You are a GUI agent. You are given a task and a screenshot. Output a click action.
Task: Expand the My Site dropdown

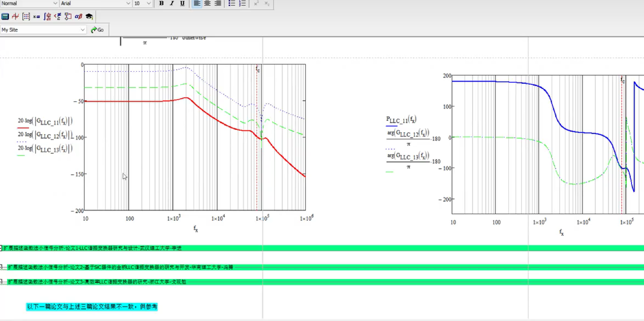[x=82, y=30]
